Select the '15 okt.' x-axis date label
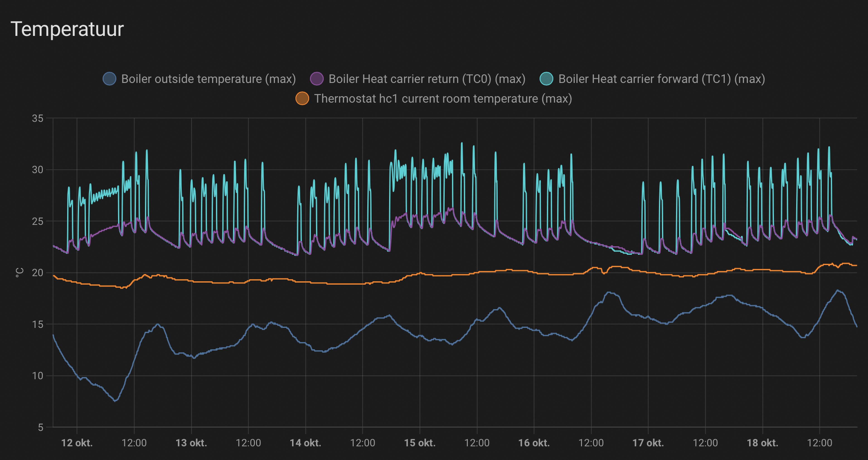The width and height of the screenshot is (868, 460). pos(419,443)
